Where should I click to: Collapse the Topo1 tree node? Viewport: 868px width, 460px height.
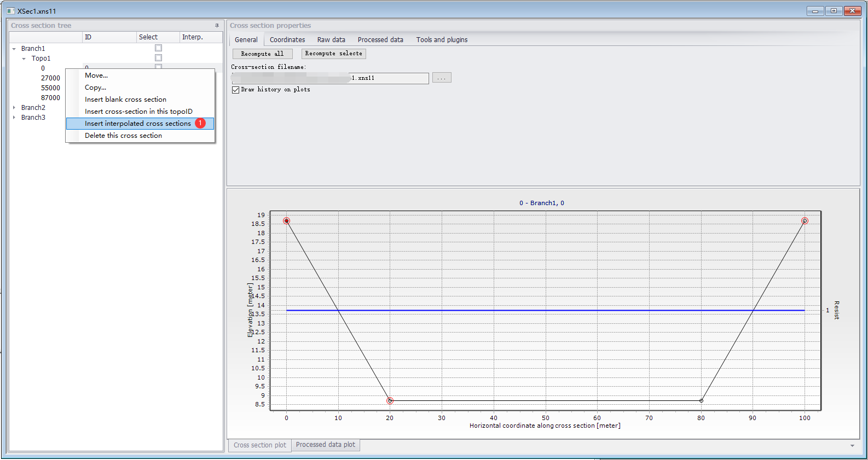coord(24,59)
